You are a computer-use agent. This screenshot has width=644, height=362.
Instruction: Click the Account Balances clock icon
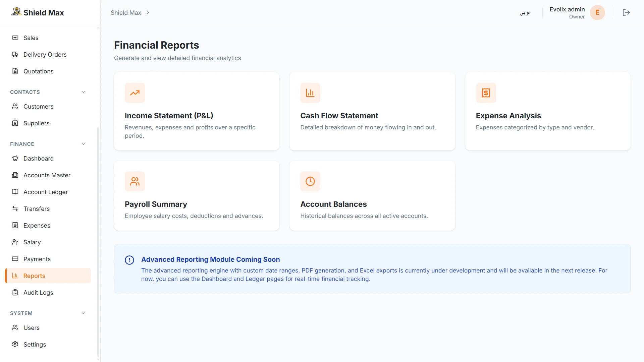pyautogui.click(x=310, y=181)
